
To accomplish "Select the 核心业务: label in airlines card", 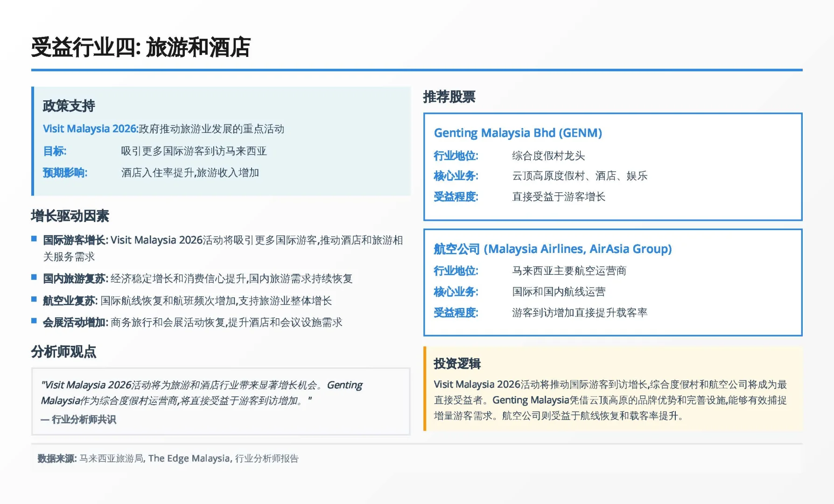I will pos(456,292).
